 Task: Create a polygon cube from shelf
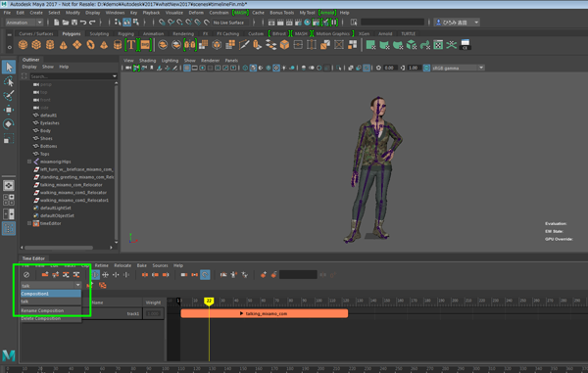pos(36,45)
